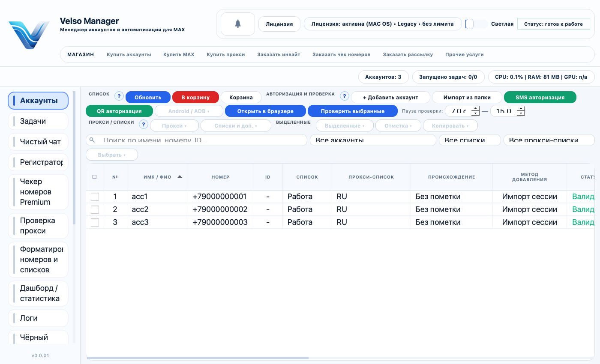Increase the check pause value with the stepper
The image size is (600, 364).
[x=475, y=109]
